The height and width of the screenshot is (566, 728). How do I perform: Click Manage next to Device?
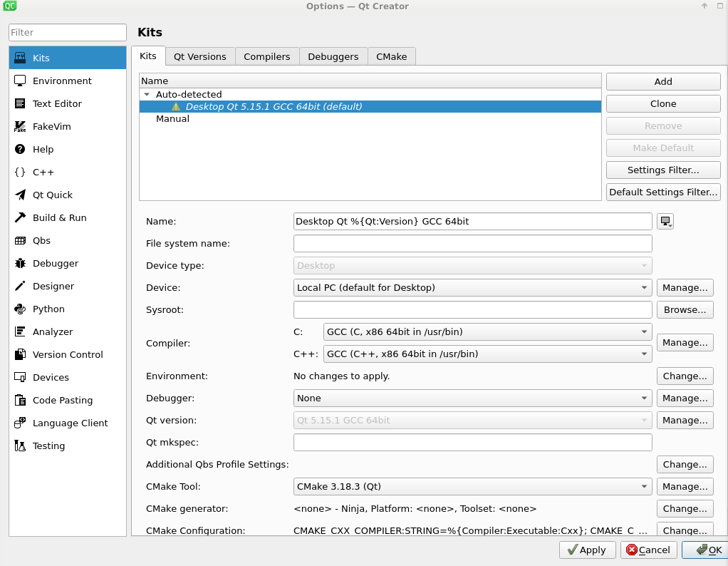point(685,288)
